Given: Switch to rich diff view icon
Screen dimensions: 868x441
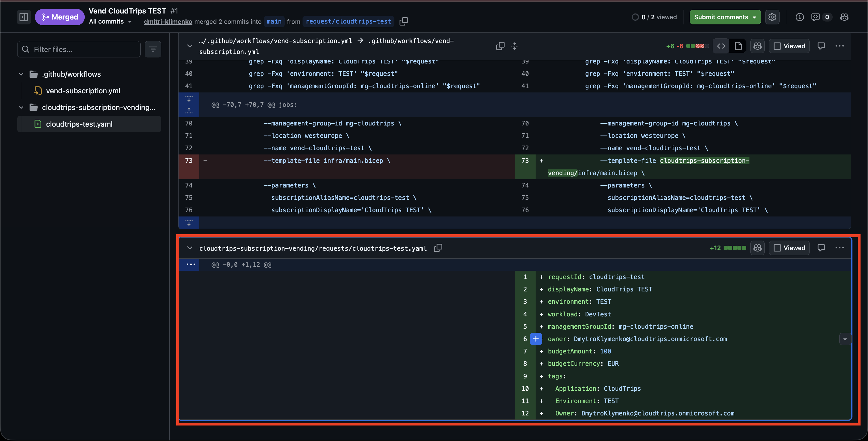Looking at the screenshot, I should (738, 46).
